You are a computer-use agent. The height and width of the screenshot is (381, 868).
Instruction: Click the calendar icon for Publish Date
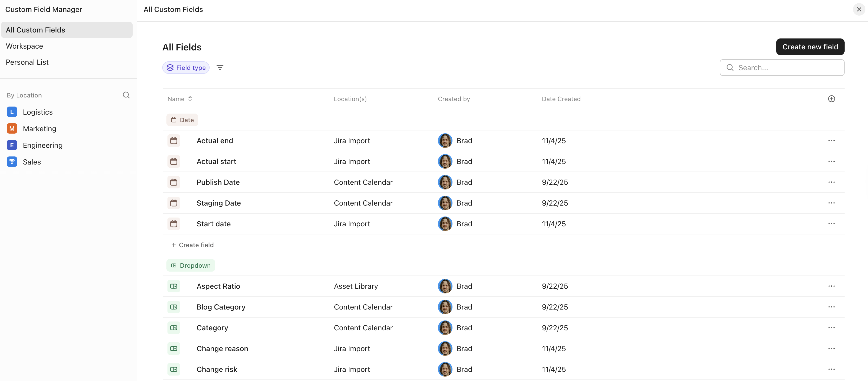point(174,182)
